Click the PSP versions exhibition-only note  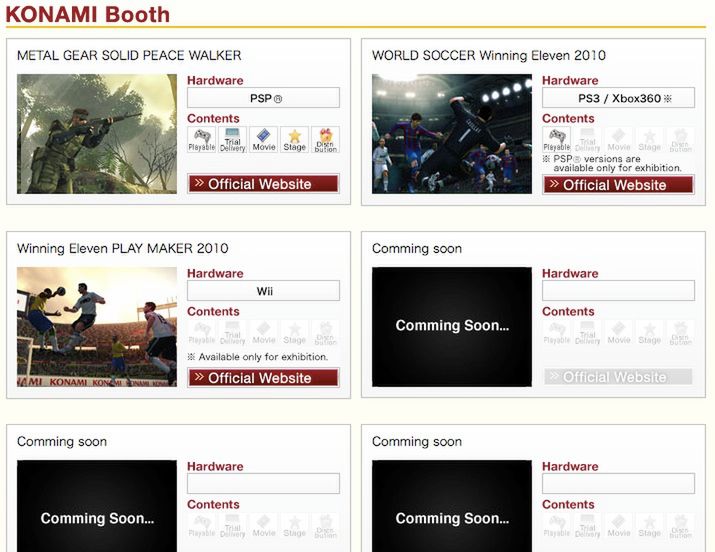[x=612, y=163]
